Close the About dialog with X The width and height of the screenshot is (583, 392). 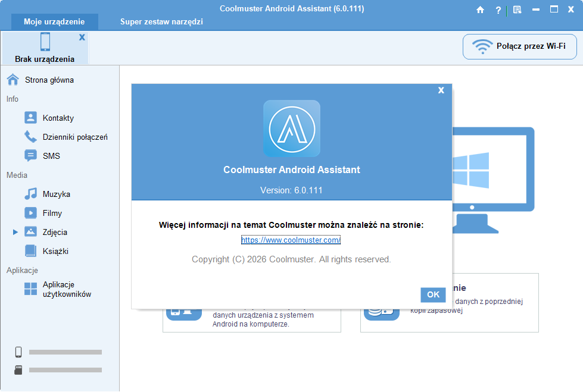pos(441,90)
